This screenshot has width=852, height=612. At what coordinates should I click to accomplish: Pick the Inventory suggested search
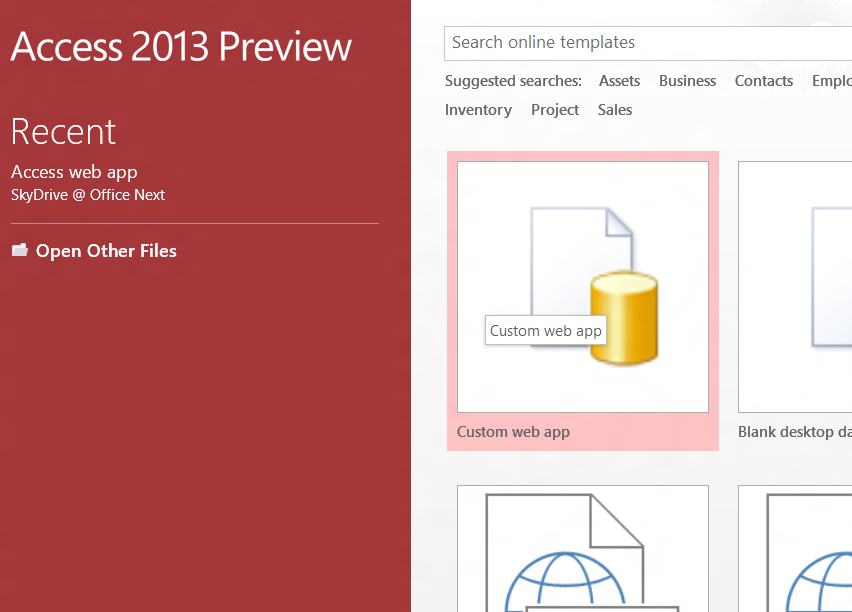[478, 110]
